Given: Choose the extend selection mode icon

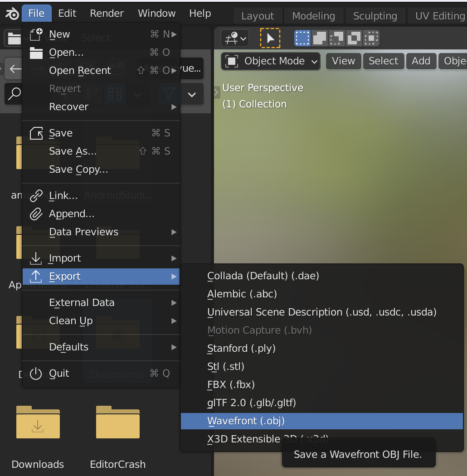Looking at the screenshot, I should pos(320,38).
